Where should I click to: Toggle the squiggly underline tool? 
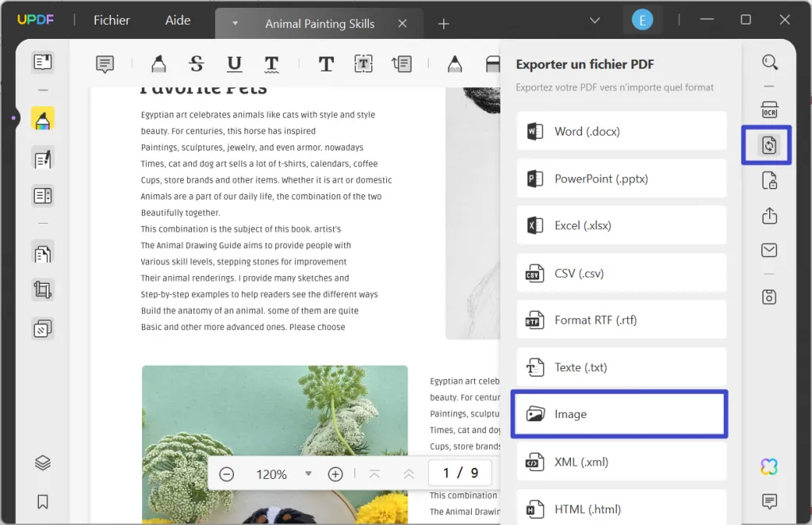tap(270, 63)
